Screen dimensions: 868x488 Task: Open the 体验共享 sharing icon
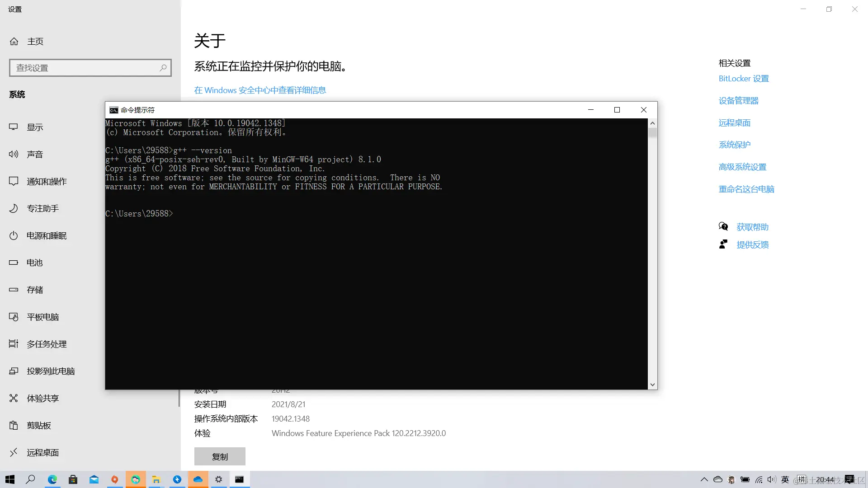14,398
